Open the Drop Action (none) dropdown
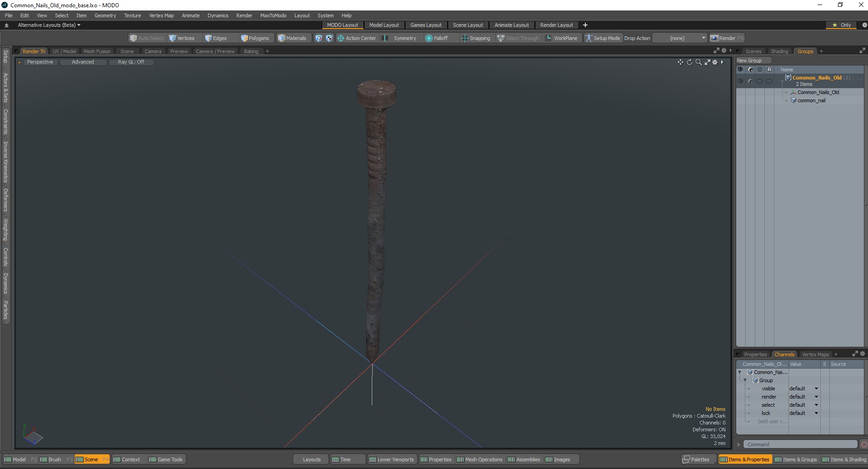This screenshot has height=469, width=868. point(680,38)
